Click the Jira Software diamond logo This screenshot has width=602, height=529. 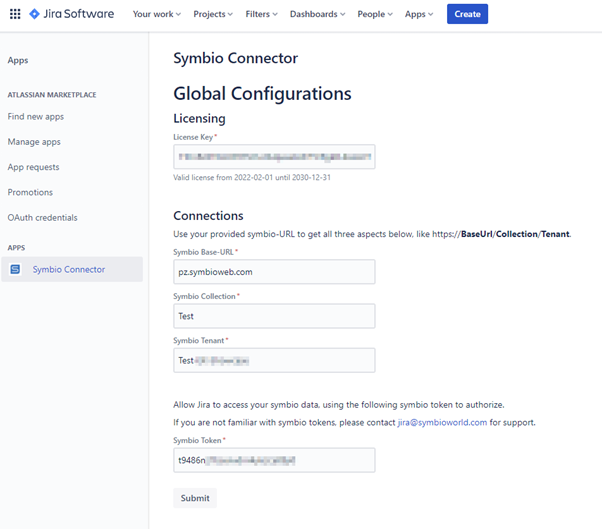34,14
